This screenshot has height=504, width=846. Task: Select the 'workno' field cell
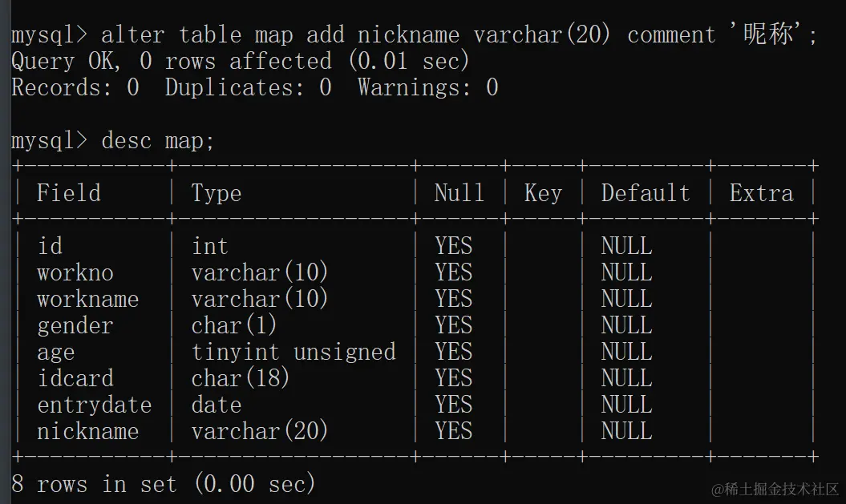click(x=75, y=272)
